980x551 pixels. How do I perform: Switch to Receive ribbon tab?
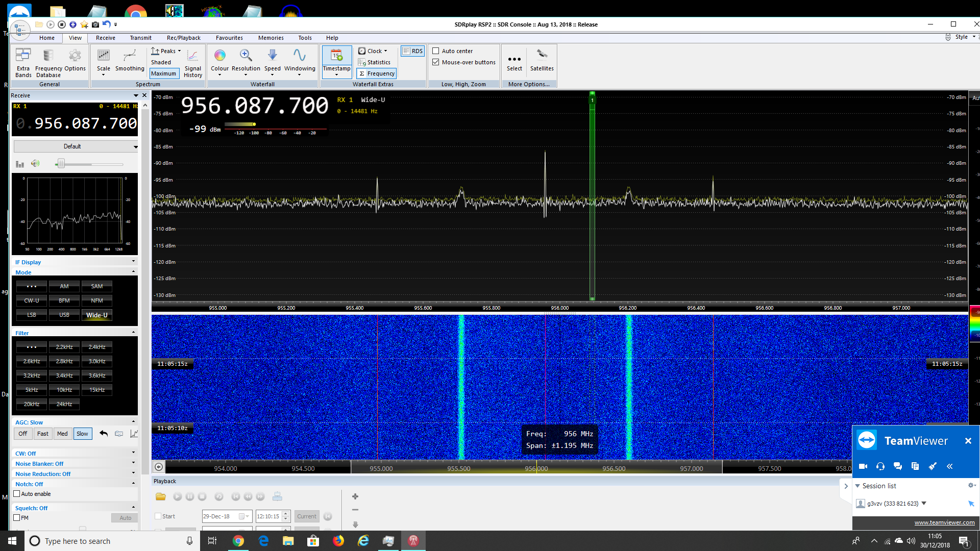[x=106, y=38]
